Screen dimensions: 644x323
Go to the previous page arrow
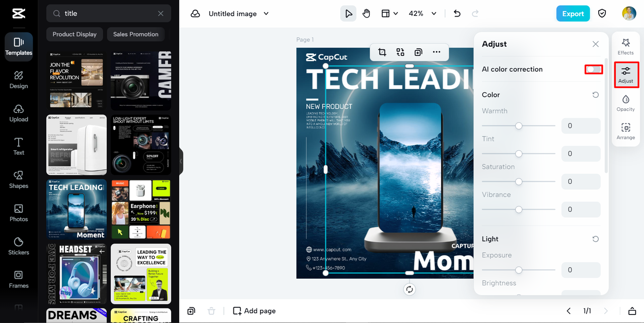[x=569, y=311]
